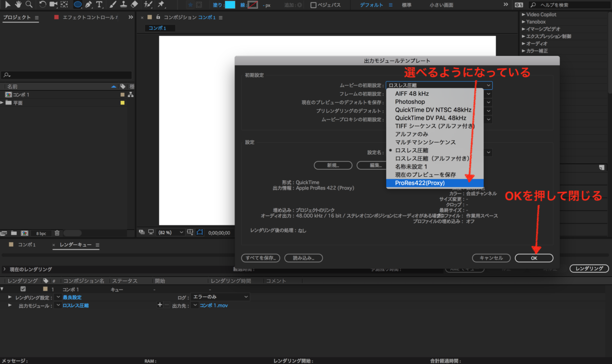Open レンダリング設定 template dropdown arrow
The image size is (612, 364).
click(x=58, y=297)
